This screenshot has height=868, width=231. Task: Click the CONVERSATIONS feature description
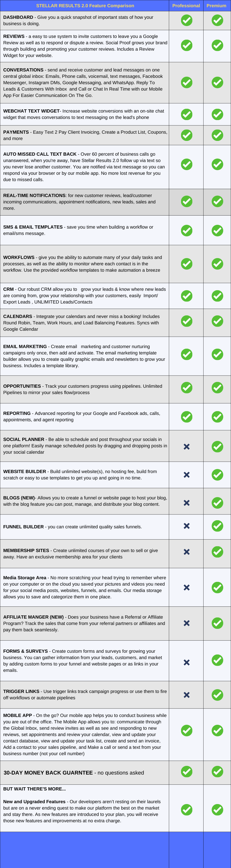point(84,82)
